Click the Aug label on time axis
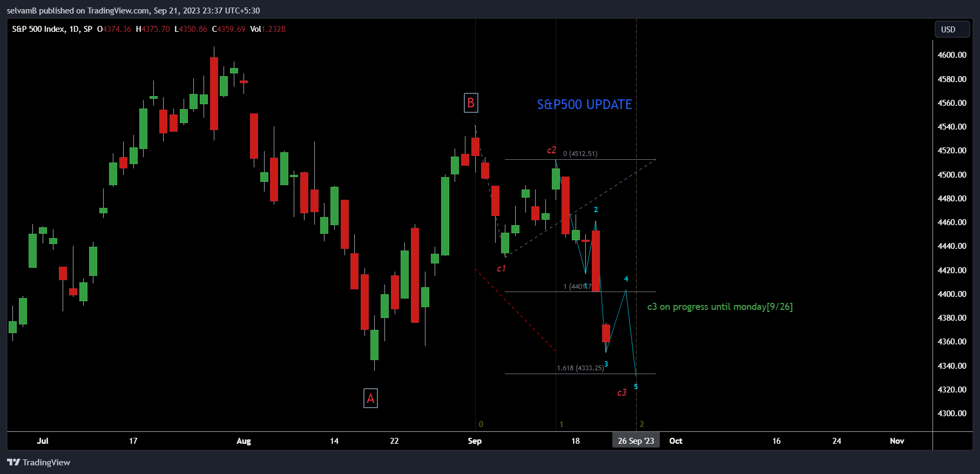Screen dimensions: 980x474 pos(244,441)
